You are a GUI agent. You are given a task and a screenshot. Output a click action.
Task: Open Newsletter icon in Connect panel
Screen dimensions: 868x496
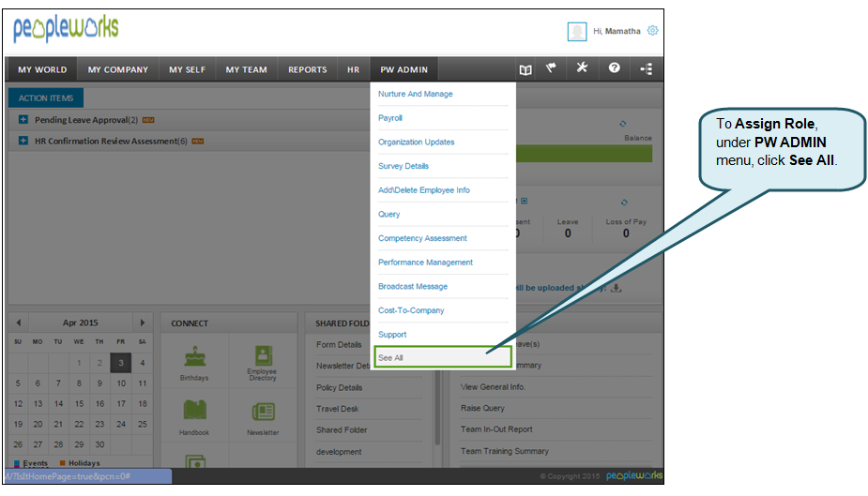[262, 415]
